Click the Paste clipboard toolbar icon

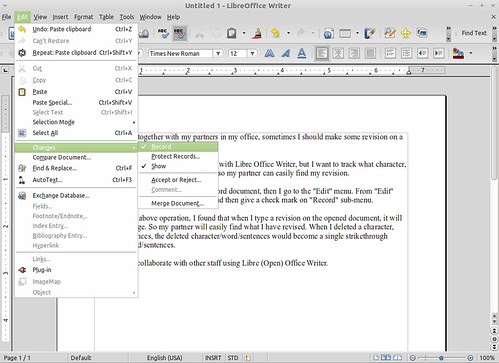click(x=232, y=33)
